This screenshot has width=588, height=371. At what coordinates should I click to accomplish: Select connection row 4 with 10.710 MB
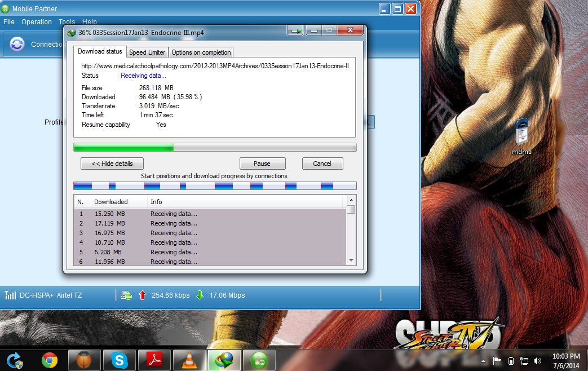click(x=210, y=242)
